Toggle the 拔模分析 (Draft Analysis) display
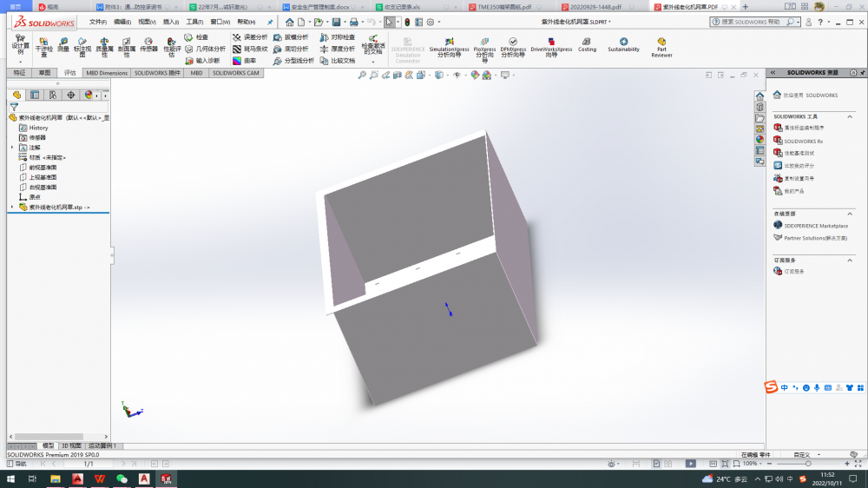868x488 pixels. [290, 37]
